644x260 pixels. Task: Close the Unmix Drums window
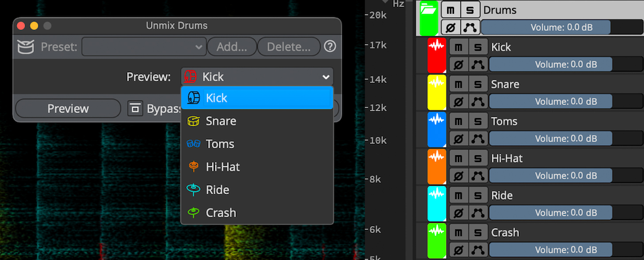tap(21, 26)
